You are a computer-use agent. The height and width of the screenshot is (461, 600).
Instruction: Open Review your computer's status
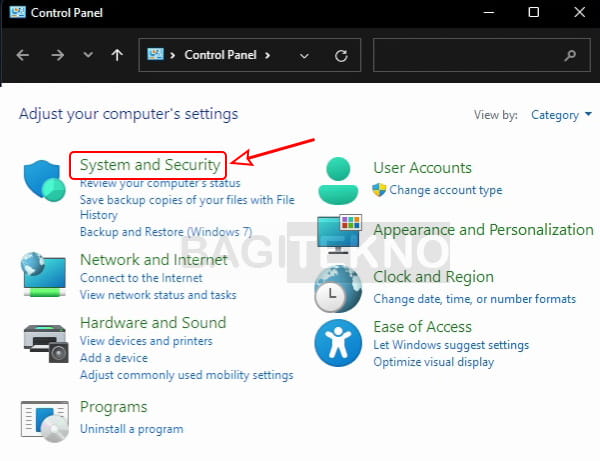point(160,183)
